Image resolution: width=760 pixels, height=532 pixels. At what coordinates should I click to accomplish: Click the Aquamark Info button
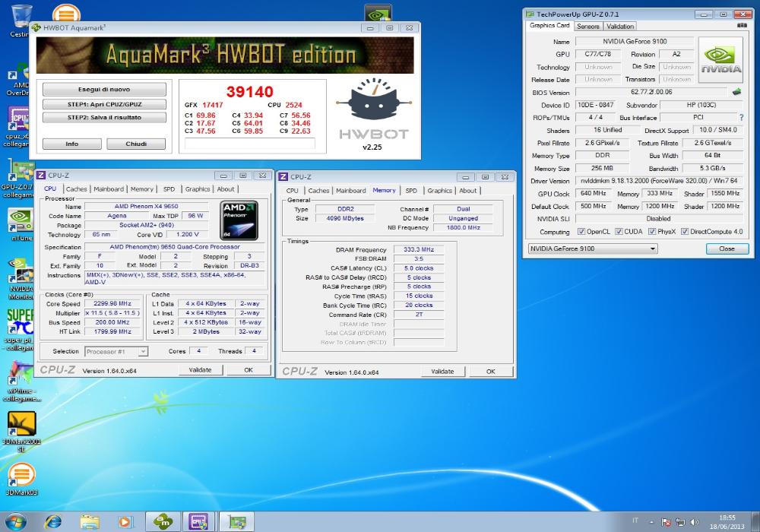tap(71, 144)
